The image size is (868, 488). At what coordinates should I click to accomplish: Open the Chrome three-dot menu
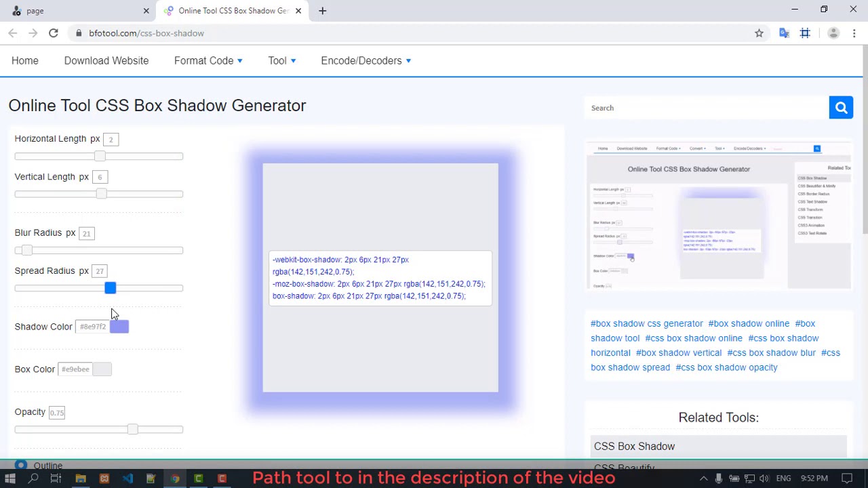tap(854, 33)
